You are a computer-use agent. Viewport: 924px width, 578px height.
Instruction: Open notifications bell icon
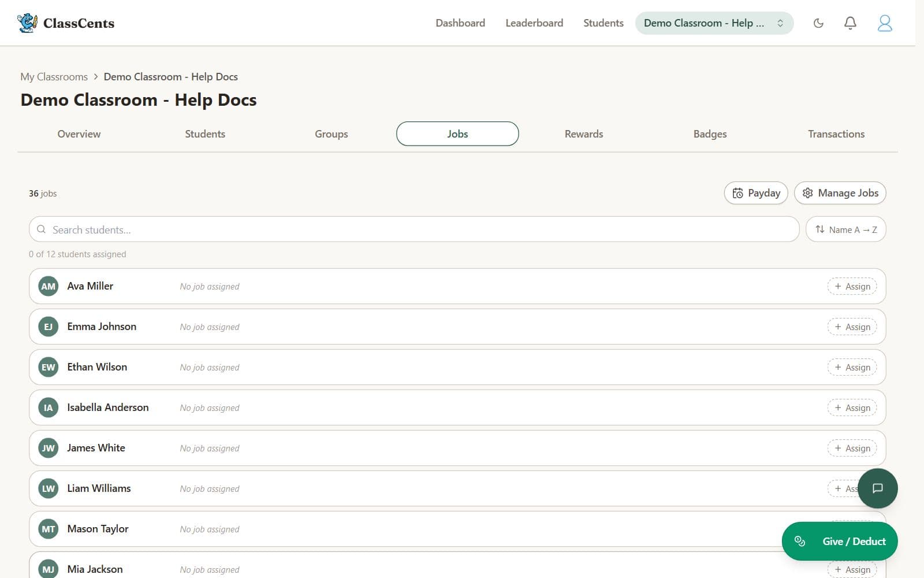point(850,23)
